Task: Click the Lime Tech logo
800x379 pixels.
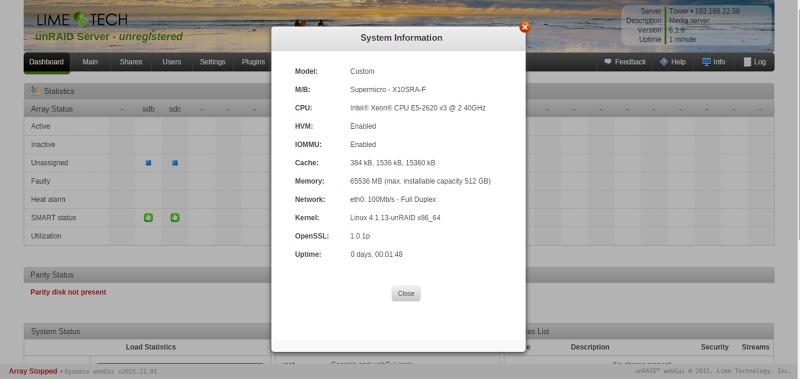Action: click(82, 20)
